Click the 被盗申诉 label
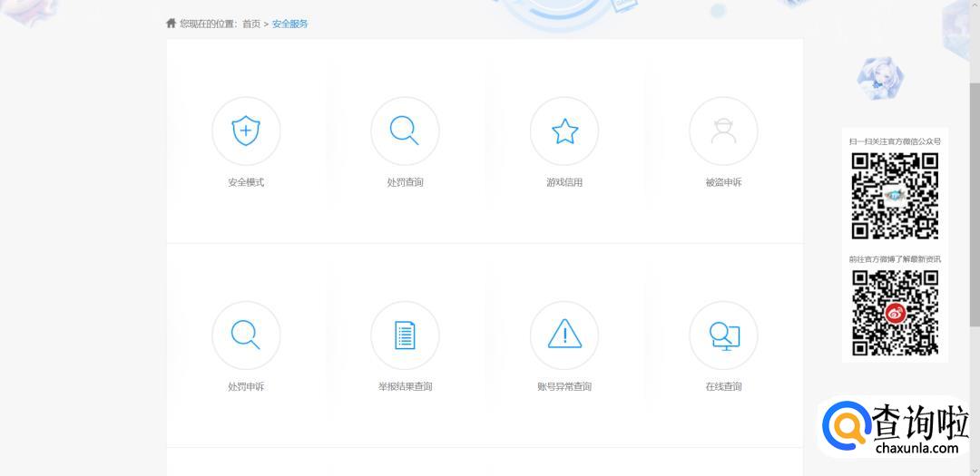This screenshot has width=980, height=476. 724,182
